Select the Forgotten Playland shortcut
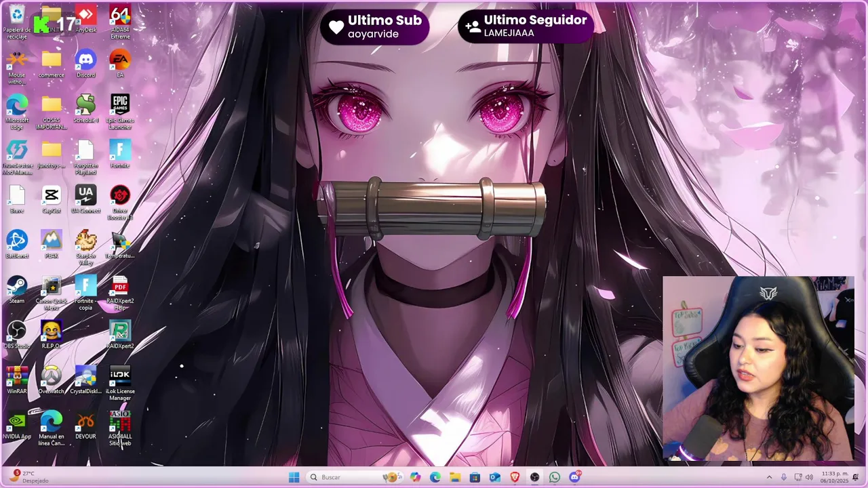The width and height of the screenshot is (868, 488). pyautogui.click(x=85, y=158)
